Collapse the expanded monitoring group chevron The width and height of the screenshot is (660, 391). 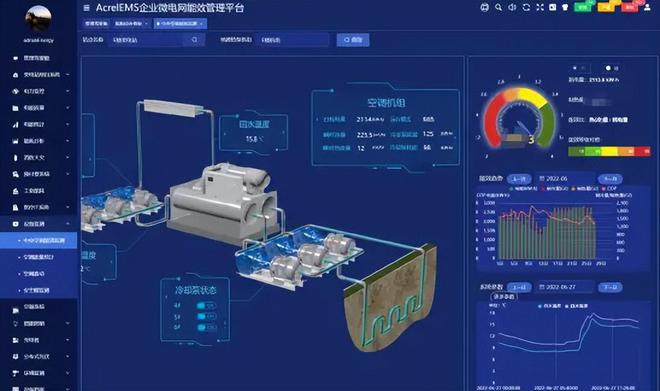(68, 223)
